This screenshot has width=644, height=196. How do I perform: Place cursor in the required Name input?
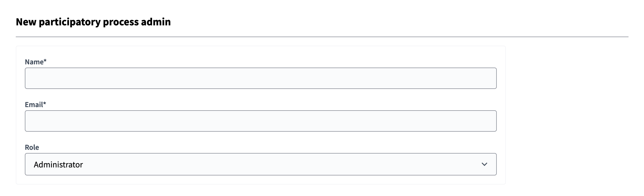[x=261, y=78]
